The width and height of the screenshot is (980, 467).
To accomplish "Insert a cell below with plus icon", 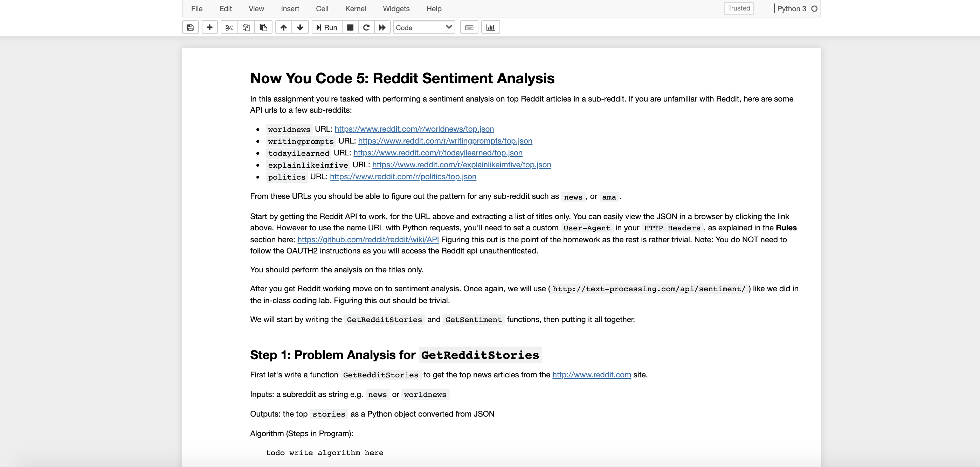I will [209, 27].
